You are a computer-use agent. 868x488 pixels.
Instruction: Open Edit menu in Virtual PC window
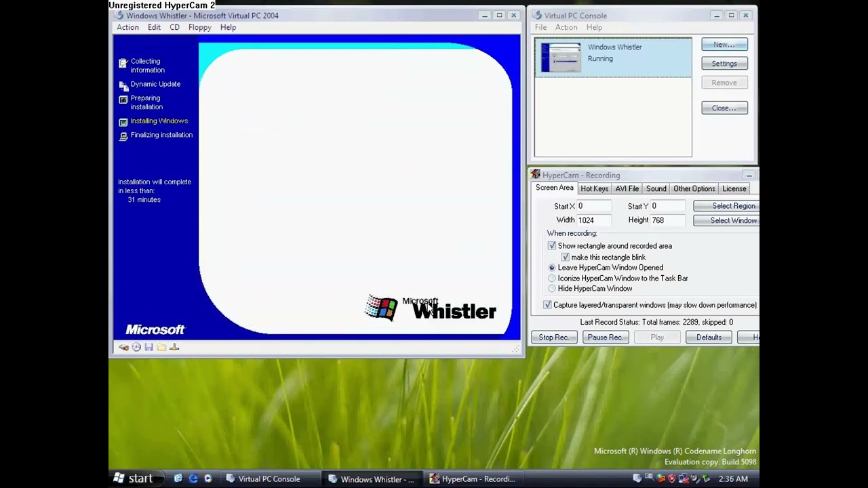coord(154,27)
